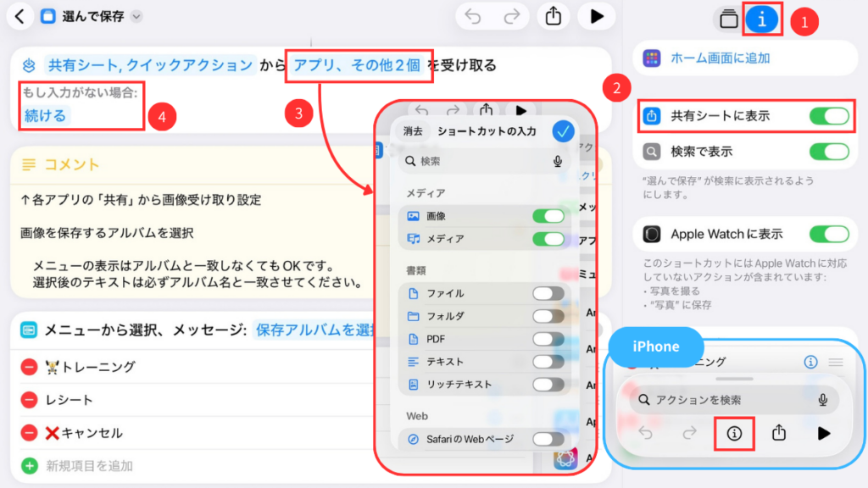This screenshot has height=488, width=868.
Task: Tap the back chevron at top left
Action: [20, 16]
